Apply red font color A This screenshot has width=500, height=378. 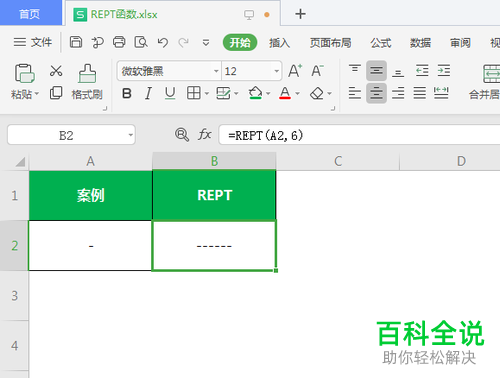pyautogui.click(x=285, y=93)
